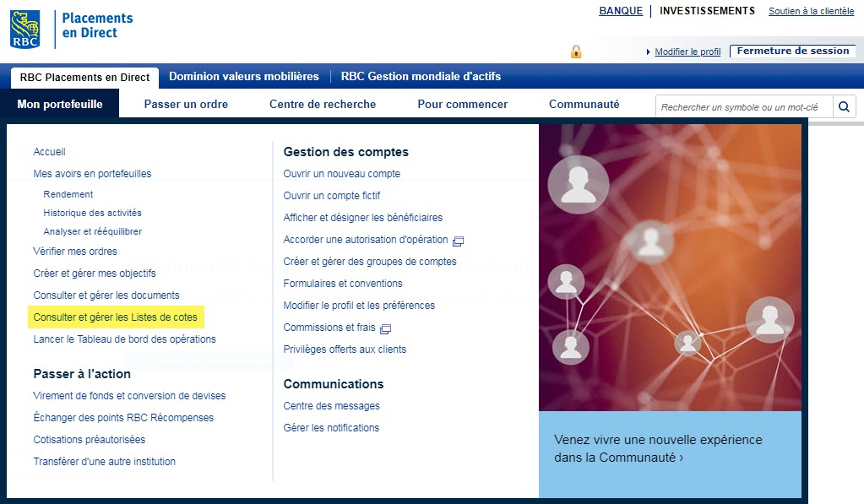
Task: Open Analyser et rééquilibrer
Action: [x=93, y=232]
